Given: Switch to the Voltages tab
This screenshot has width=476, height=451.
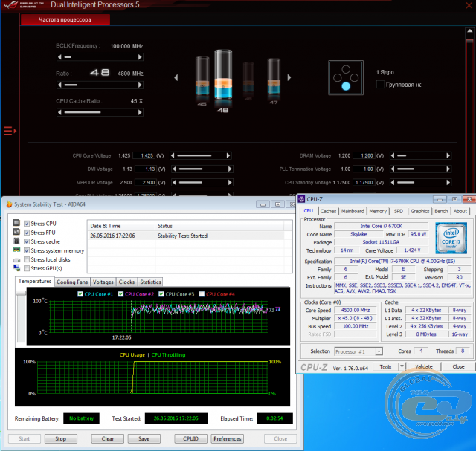Looking at the screenshot, I should [103, 282].
